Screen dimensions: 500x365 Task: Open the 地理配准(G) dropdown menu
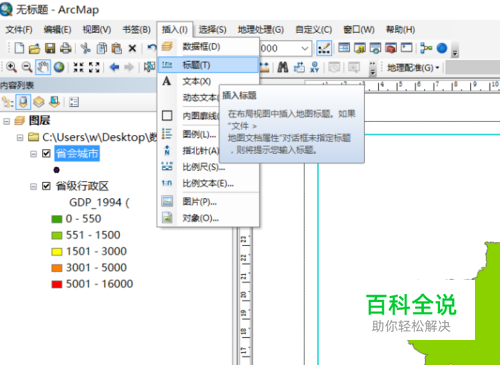[x=413, y=68]
